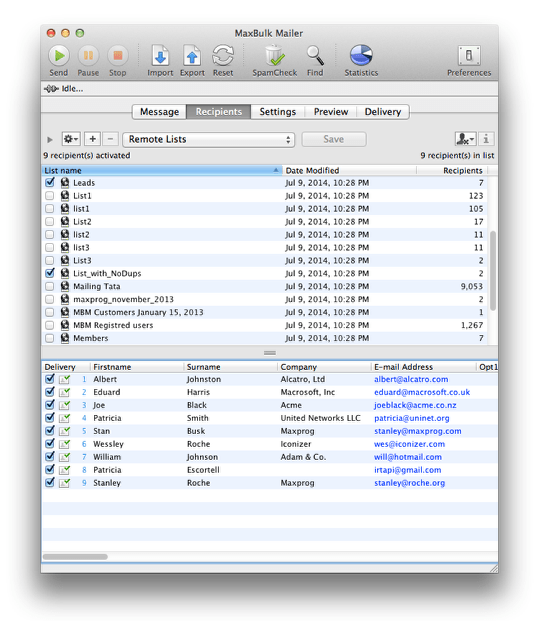Click eduard@macrosoft.co.uk email link

click(x=422, y=392)
